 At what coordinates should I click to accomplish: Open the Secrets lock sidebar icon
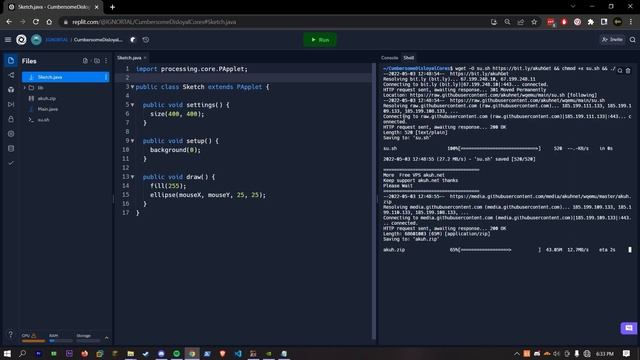coord(11,119)
